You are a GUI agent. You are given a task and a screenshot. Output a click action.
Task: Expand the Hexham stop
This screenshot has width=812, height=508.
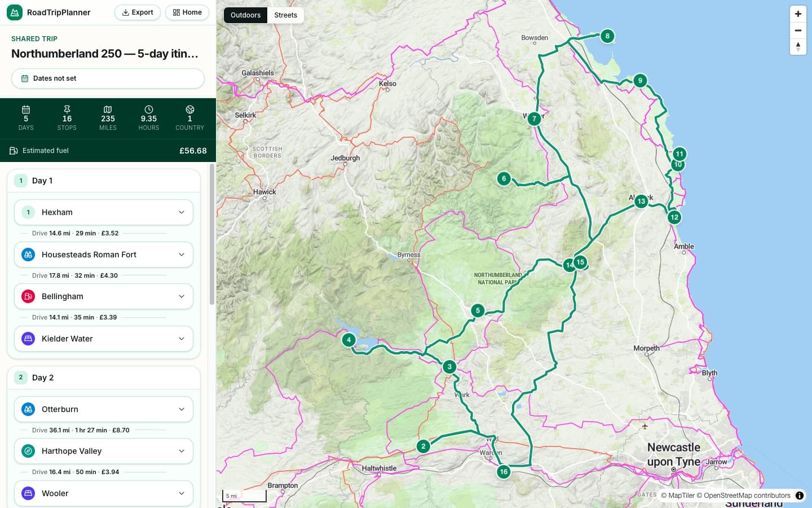coord(104,212)
